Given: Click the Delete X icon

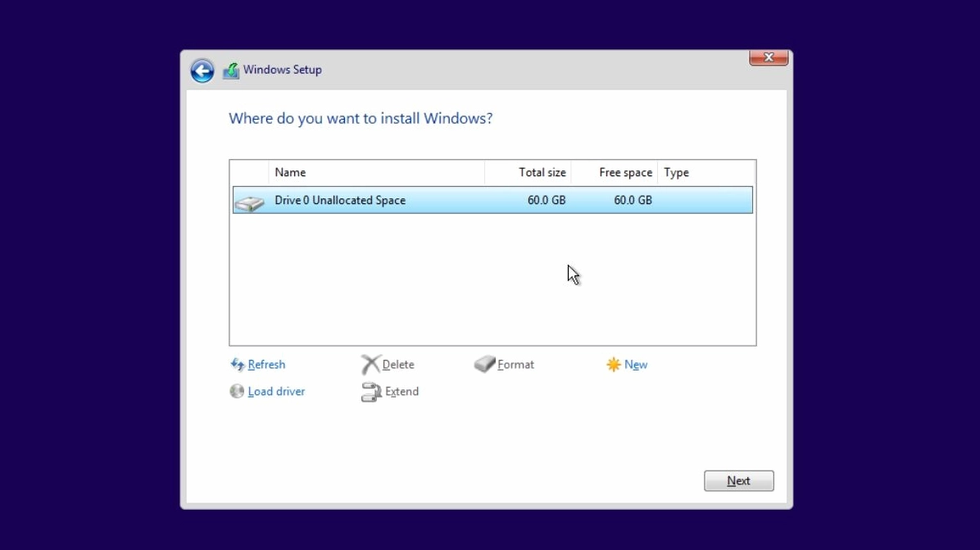Looking at the screenshot, I should tap(370, 365).
